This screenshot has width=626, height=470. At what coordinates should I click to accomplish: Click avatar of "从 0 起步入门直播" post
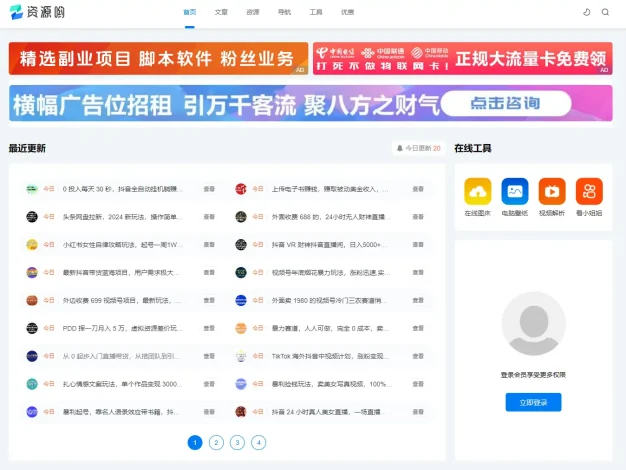tap(32, 356)
